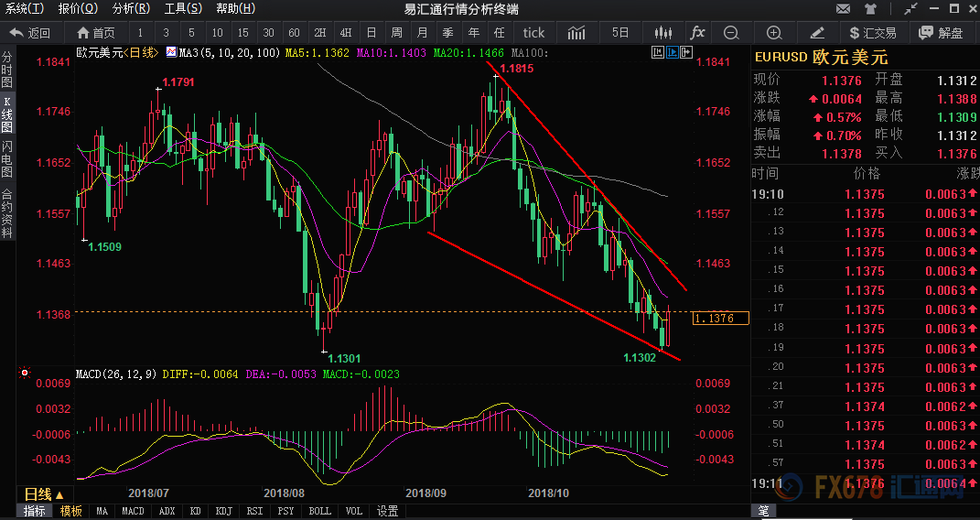Select the pencil drawing tool
980x520 pixels.
point(817,33)
